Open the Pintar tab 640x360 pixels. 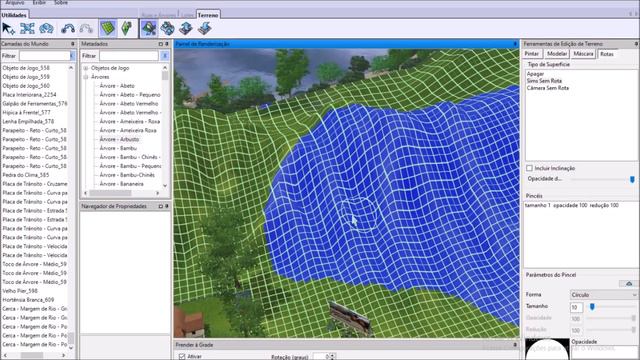[532, 54]
